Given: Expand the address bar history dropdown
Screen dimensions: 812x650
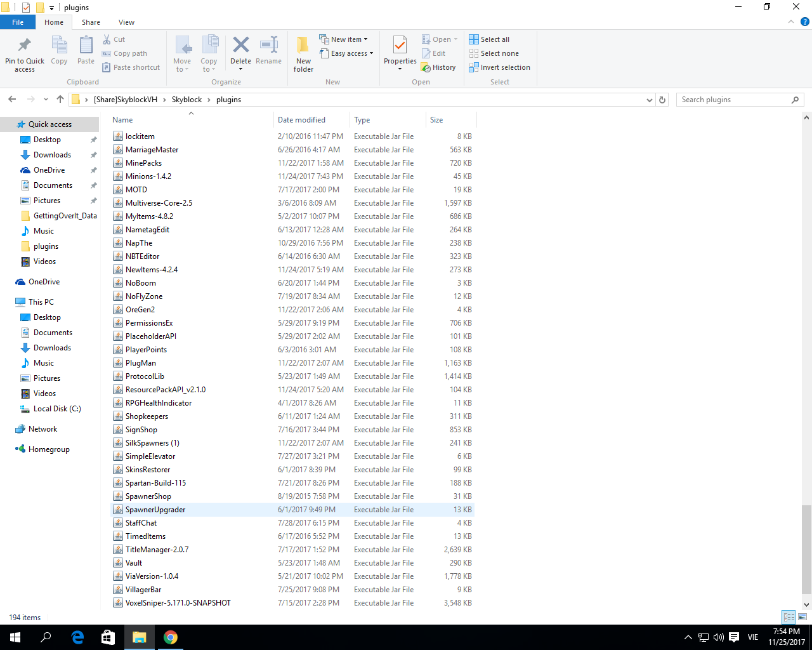Looking at the screenshot, I should click(x=649, y=100).
